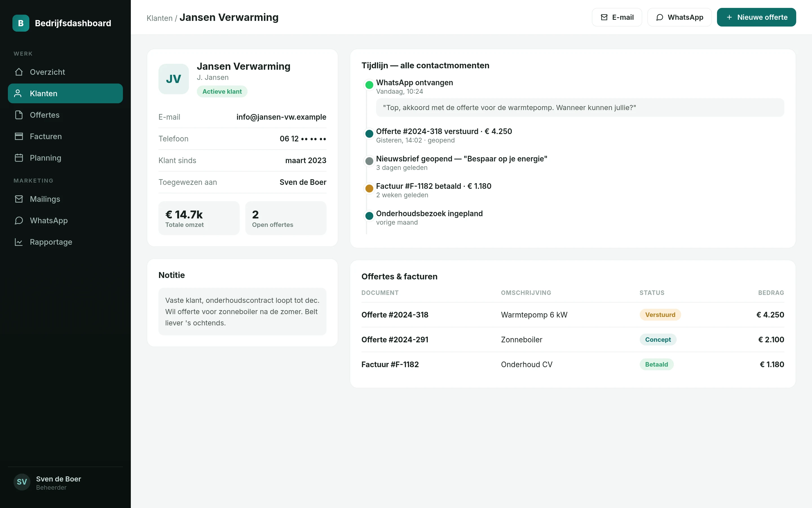Click the grey Nieuwsbrief geopend timeline dot
Screen dimensions: 812x508
[x=369, y=161]
